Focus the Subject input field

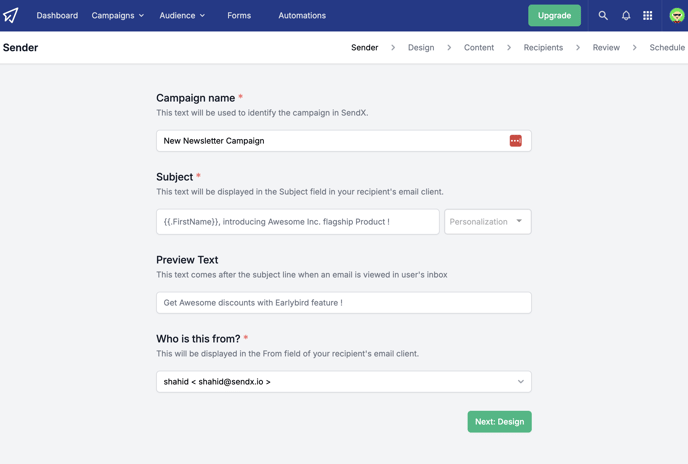pos(297,222)
